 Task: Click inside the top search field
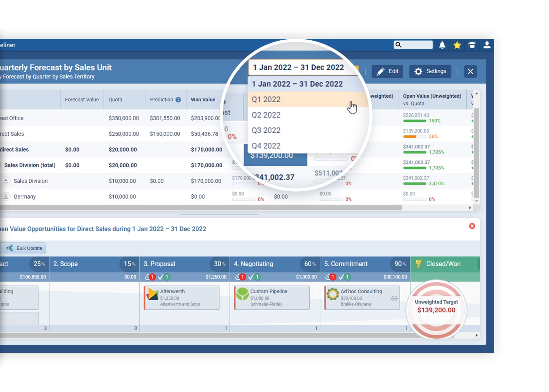pos(413,45)
